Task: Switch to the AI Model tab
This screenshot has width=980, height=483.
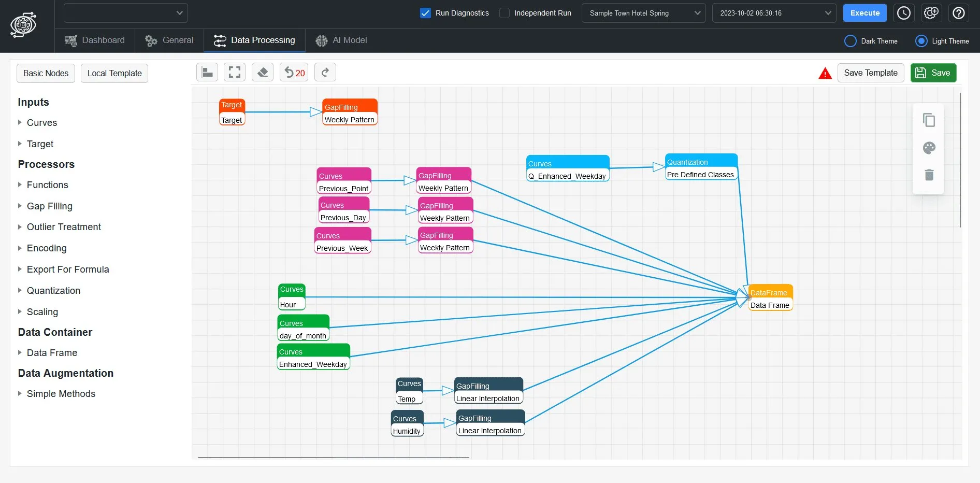Action: (341, 40)
